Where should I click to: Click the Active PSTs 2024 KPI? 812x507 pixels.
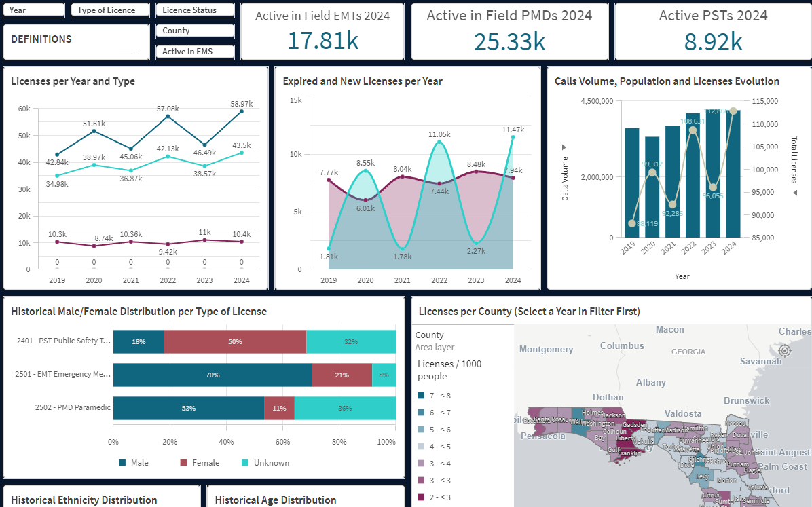pos(713,31)
